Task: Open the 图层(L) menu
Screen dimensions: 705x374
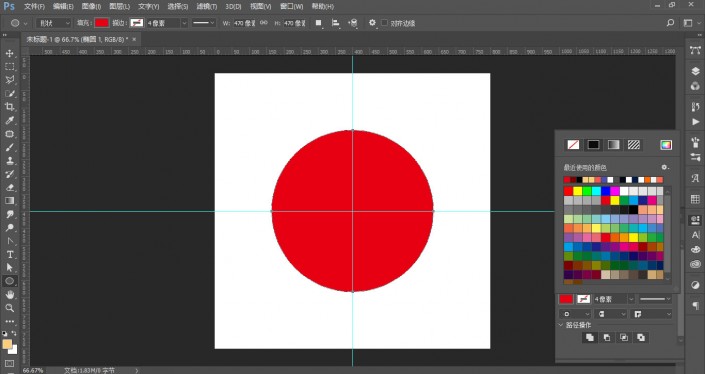Action: coord(120,6)
